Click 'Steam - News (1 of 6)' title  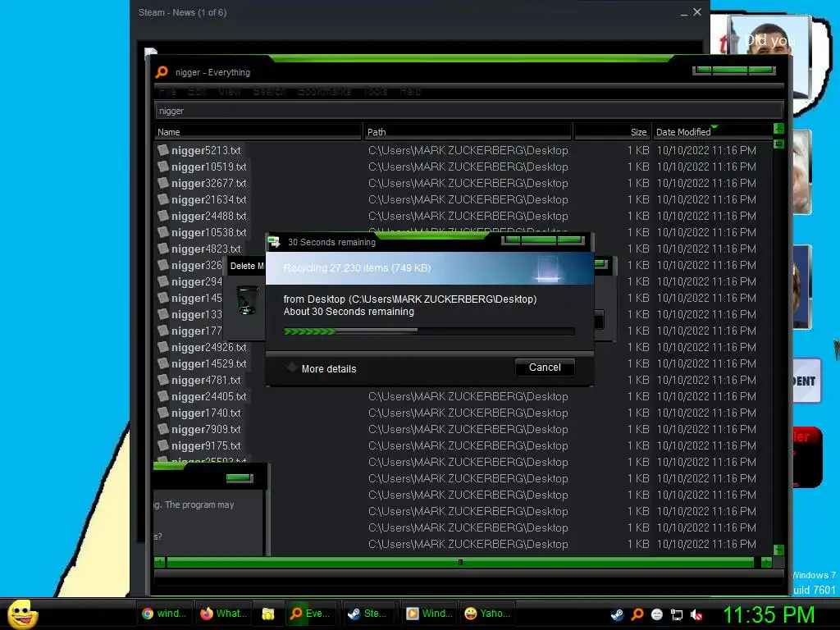pos(182,12)
